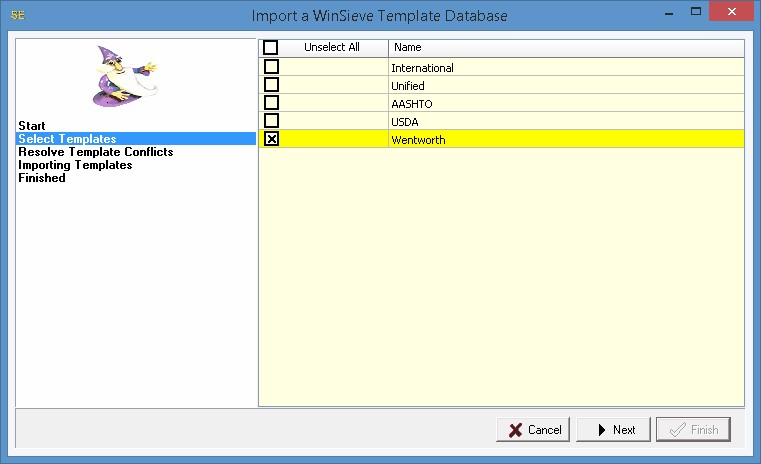761x464 pixels.
Task: Check the Unified template checkbox
Action: coord(271,86)
